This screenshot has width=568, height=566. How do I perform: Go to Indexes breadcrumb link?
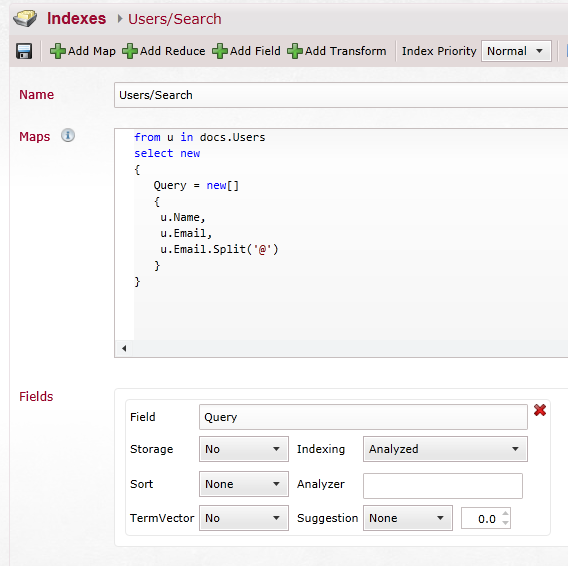(x=76, y=18)
